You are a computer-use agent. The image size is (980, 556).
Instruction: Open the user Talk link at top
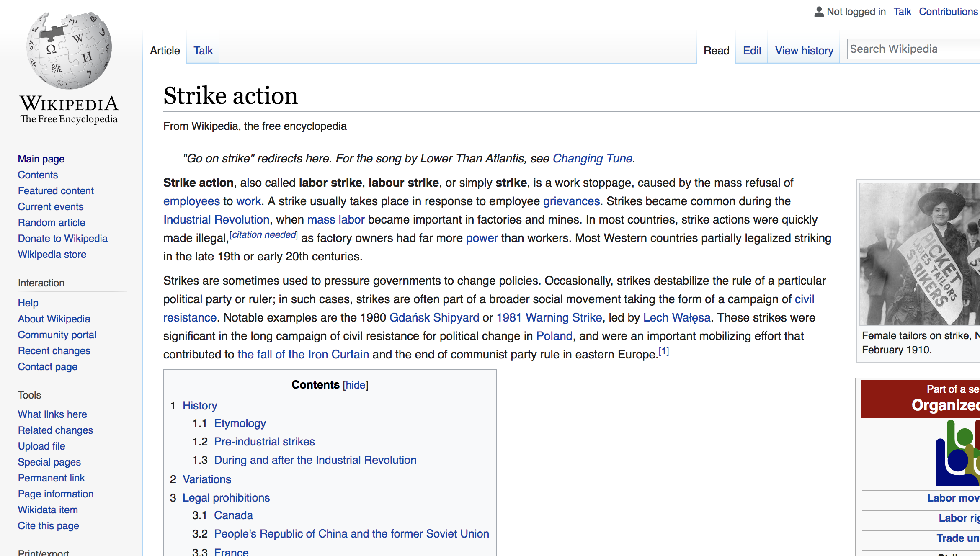coord(902,12)
